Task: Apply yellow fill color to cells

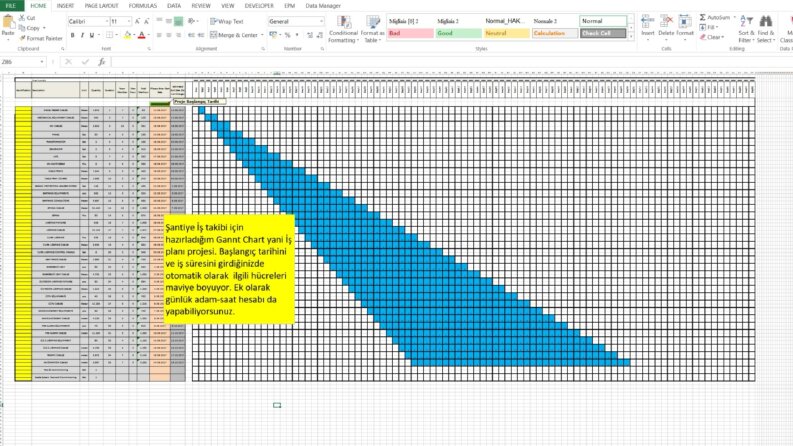Action: (127, 35)
